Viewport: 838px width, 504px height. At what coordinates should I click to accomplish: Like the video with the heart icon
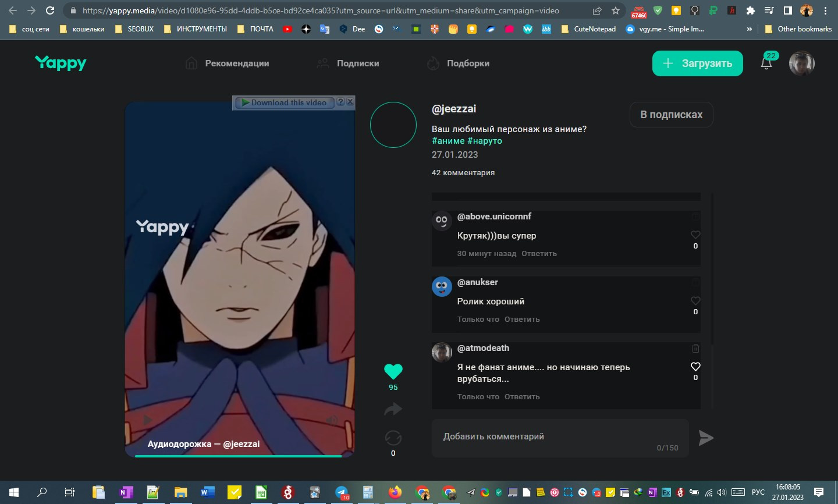393,371
